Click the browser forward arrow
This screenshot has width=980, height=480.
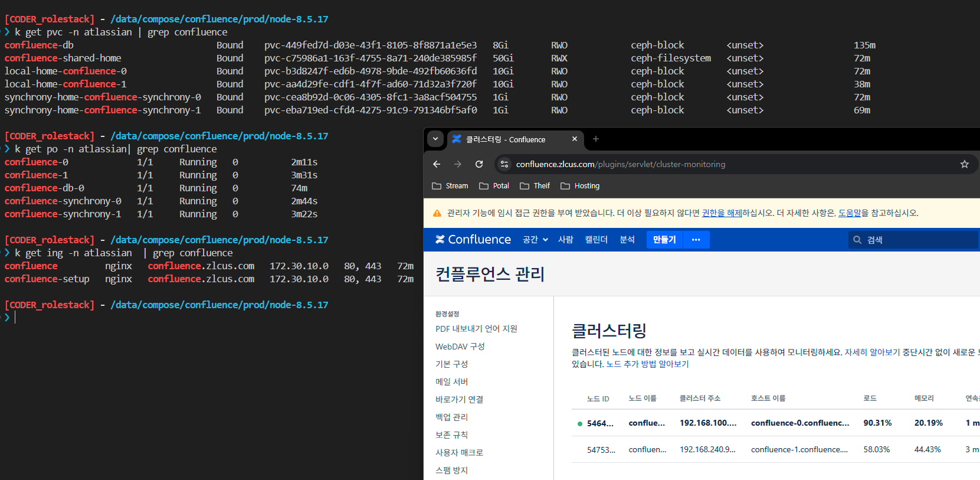pos(458,164)
